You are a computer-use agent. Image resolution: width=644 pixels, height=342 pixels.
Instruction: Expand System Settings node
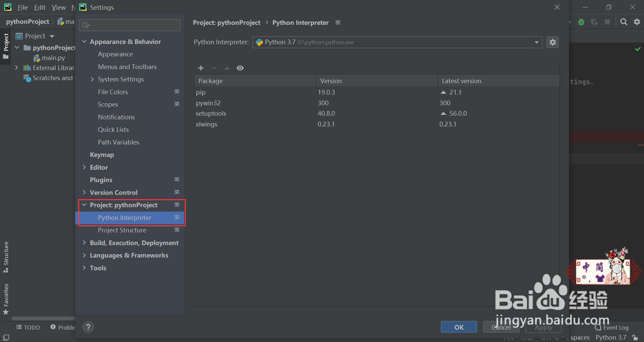pyautogui.click(x=92, y=79)
